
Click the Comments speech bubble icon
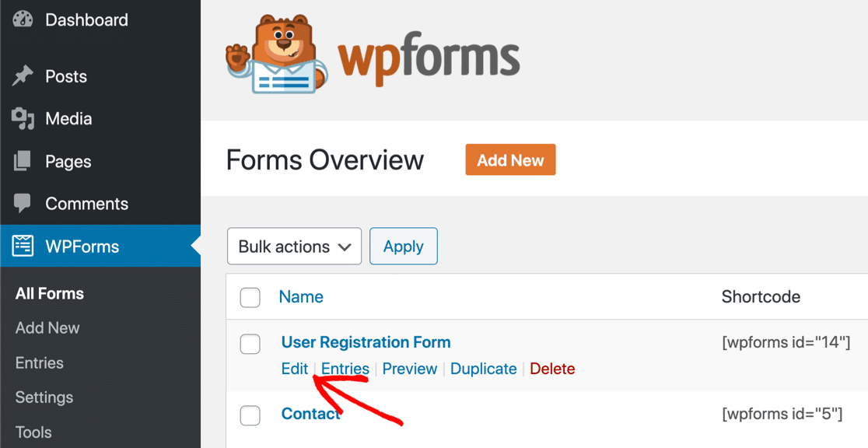click(x=23, y=204)
